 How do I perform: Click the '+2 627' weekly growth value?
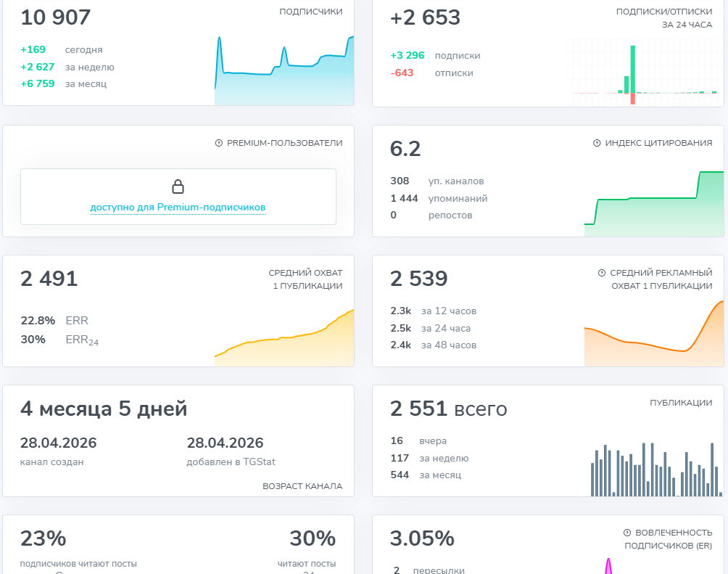click(x=38, y=67)
